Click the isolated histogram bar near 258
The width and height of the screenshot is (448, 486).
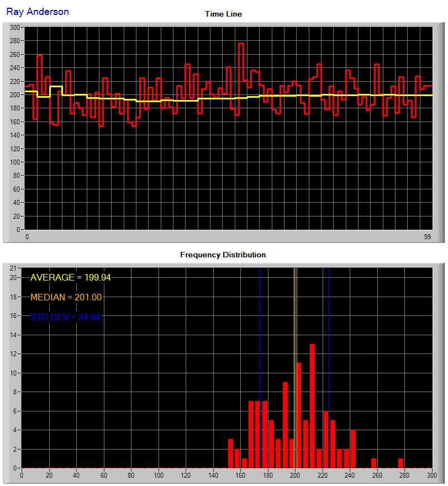tap(373, 463)
